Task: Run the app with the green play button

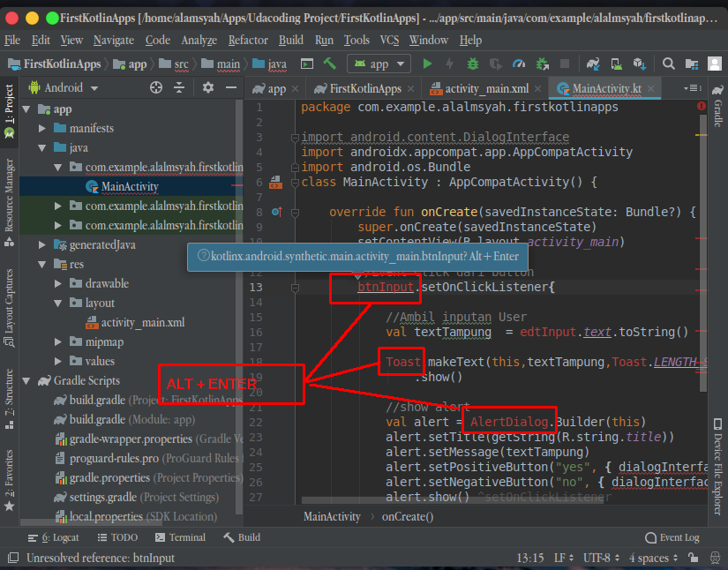Action: [427, 64]
